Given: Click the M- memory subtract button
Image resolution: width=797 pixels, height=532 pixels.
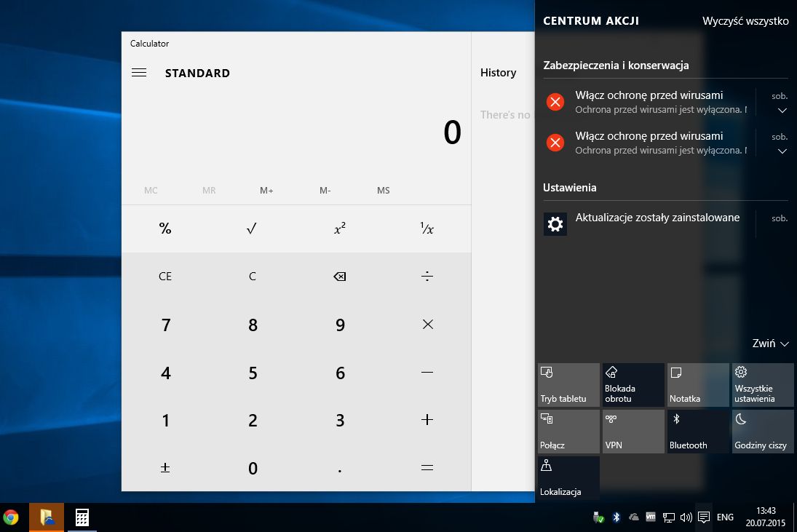Looking at the screenshot, I should (x=325, y=190).
